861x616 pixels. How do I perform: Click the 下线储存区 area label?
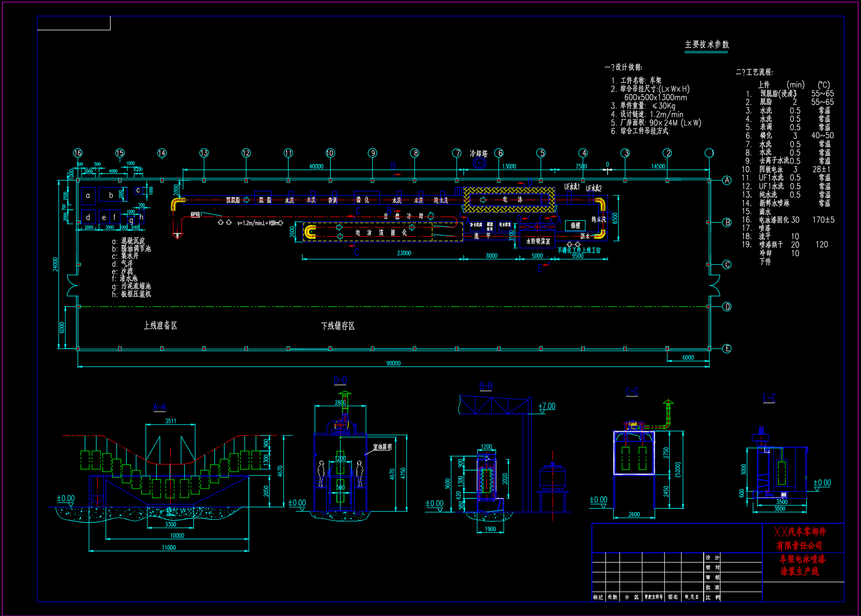coord(337,326)
